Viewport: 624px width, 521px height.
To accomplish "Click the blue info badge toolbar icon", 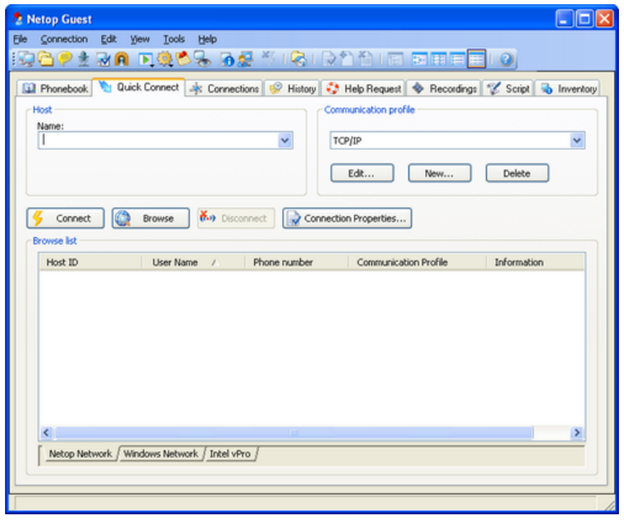I will pos(228,59).
